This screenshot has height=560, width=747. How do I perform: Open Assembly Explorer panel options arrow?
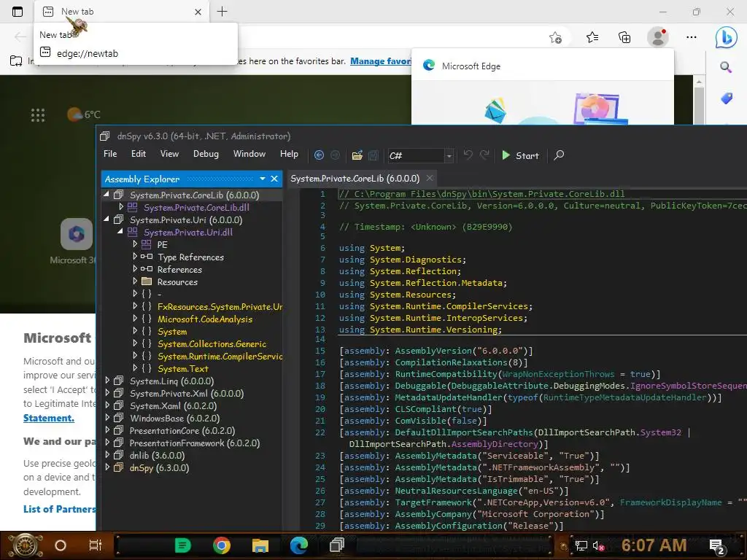click(x=263, y=179)
